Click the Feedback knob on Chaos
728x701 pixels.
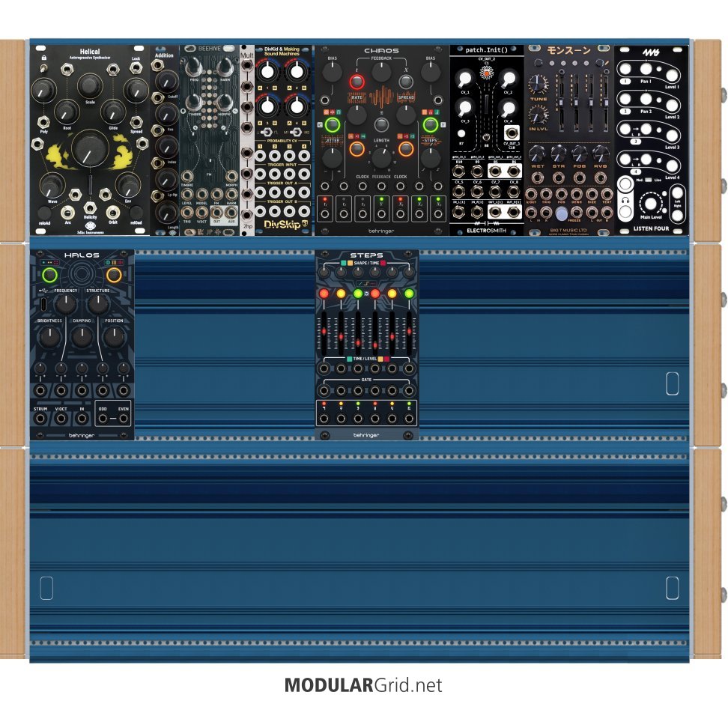381,71
